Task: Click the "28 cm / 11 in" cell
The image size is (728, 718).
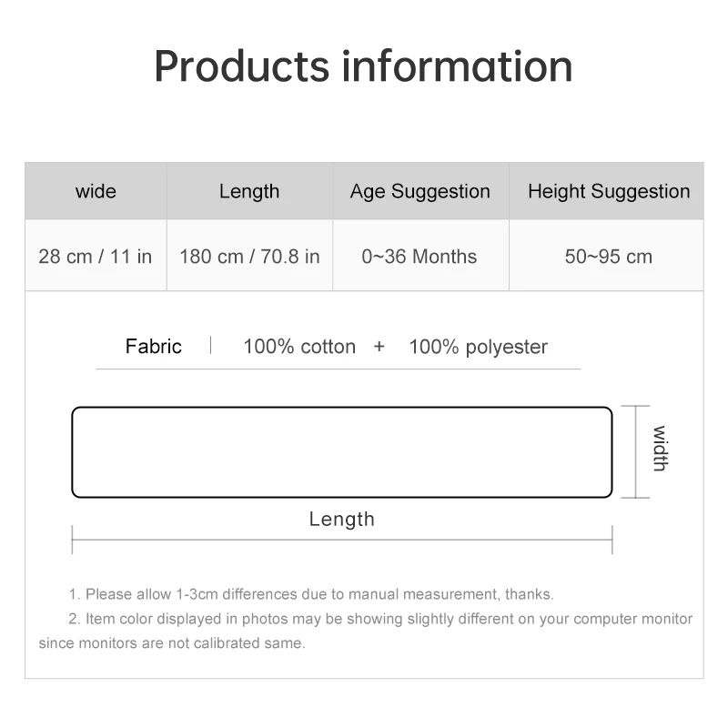Action: click(96, 256)
